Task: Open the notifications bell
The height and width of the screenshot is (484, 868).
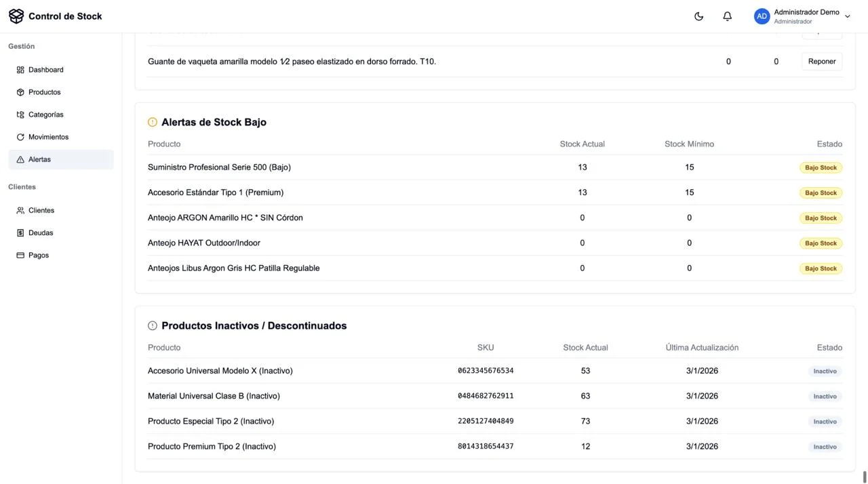Action: click(x=727, y=16)
